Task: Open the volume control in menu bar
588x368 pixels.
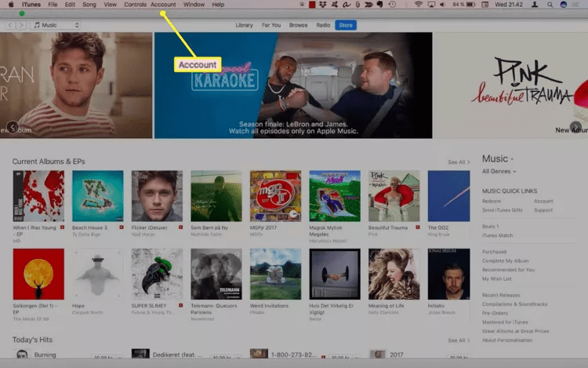Action: tap(443, 5)
